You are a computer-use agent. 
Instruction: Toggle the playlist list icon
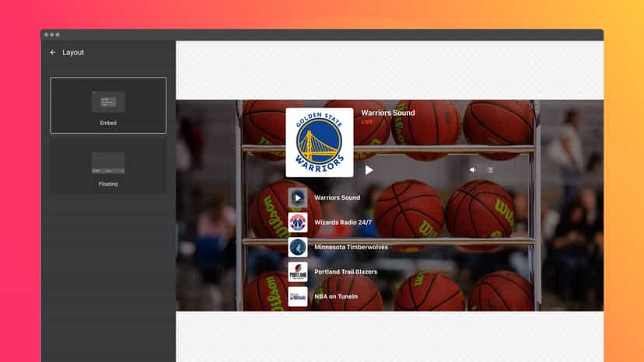pyautogui.click(x=491, y=170)
